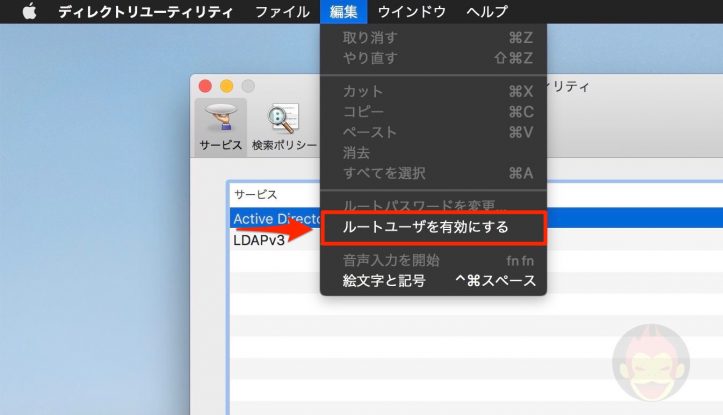Click the dimmed カット menu entry
Screen dimensions: 723x415
(x=433, y=91)
